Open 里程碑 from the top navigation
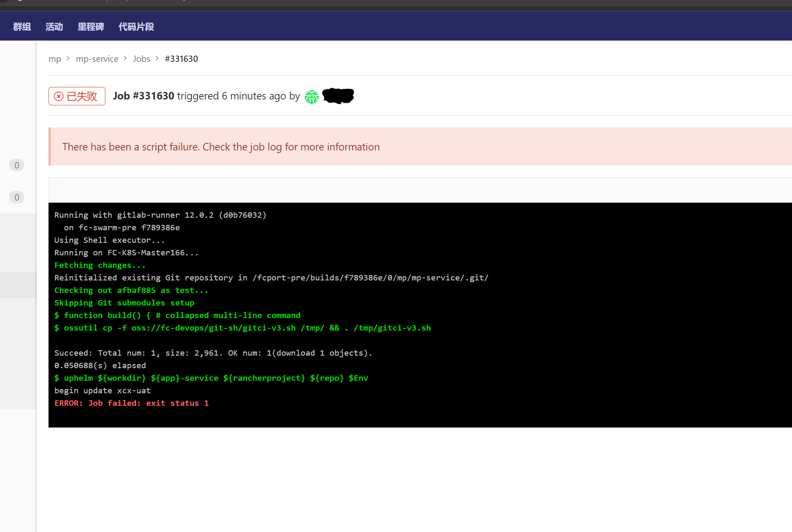 (91, 27)
